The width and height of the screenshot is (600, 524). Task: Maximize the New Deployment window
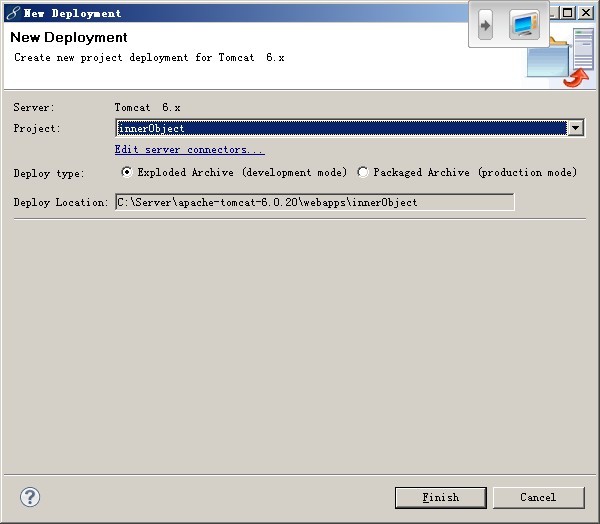(567, 13)
